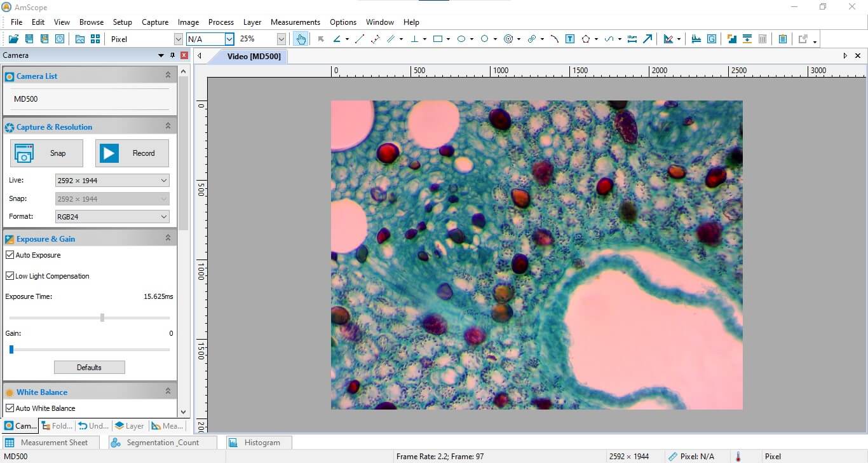Select the Angle measurement tool

click(x=339, y=39)
